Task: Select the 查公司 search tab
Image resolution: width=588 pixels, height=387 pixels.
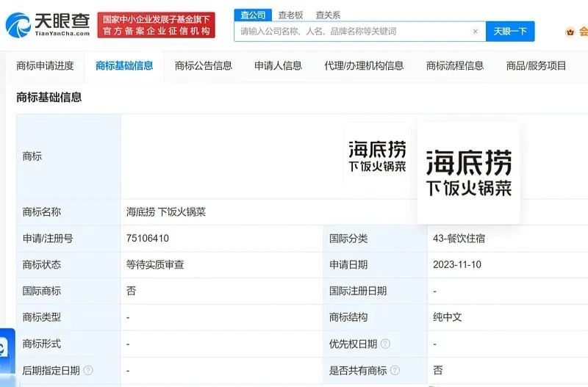Action: [253, 15]
